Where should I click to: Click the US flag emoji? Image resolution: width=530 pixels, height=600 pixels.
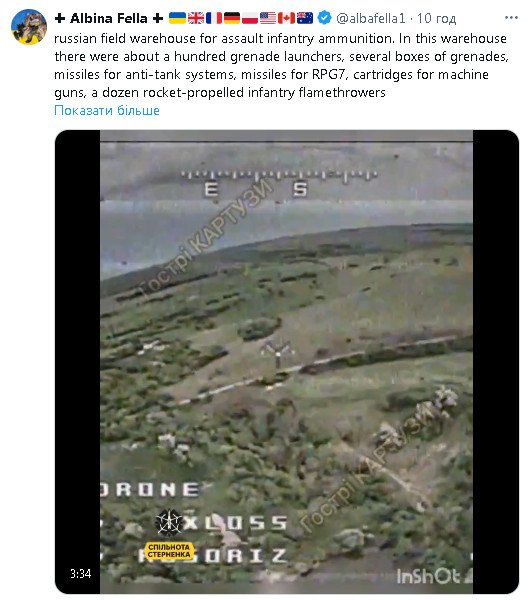click(x=268, y=18)
